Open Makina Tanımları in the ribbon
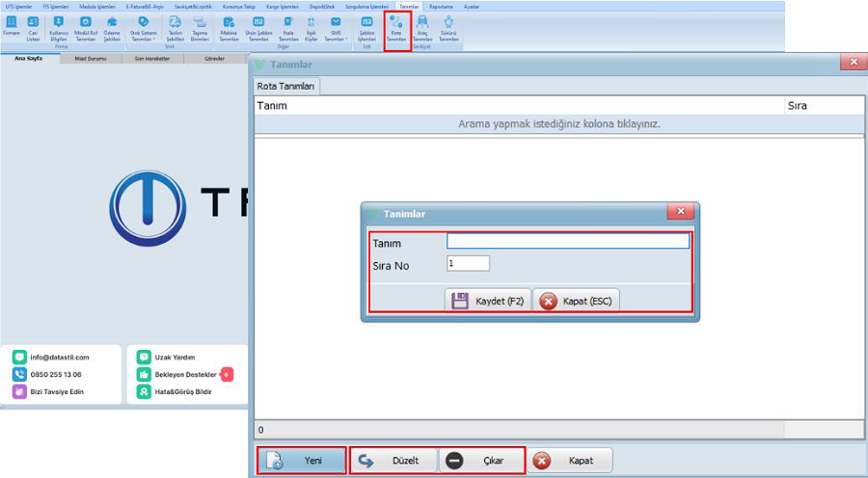The image size is (868, 478). point(229,28)
